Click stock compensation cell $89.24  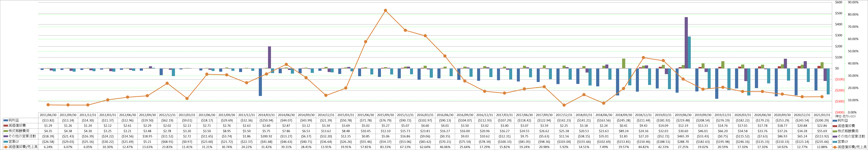point(623,131)
